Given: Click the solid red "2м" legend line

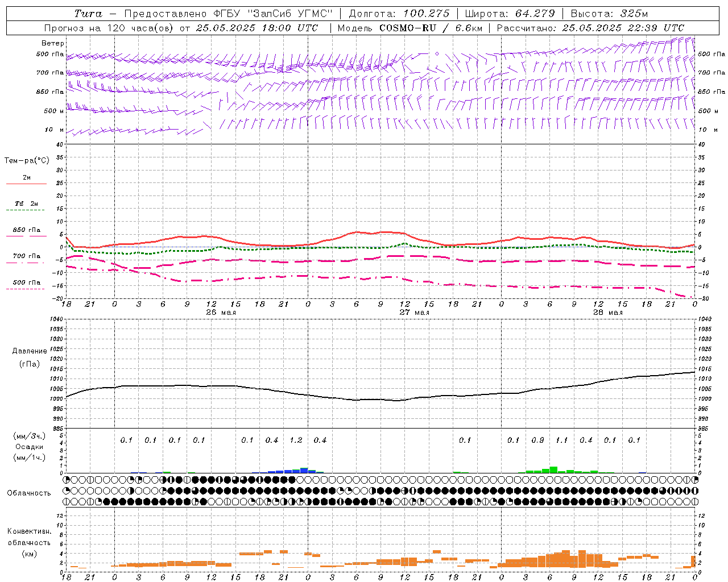Looking at the screenshot, I should point(26,184).
